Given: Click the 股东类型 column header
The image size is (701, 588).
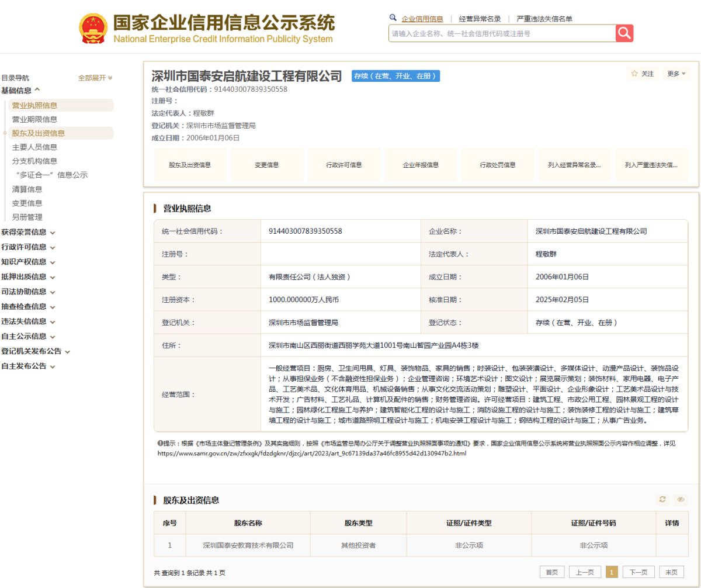Looking at the screenshot, I should 359,523.
